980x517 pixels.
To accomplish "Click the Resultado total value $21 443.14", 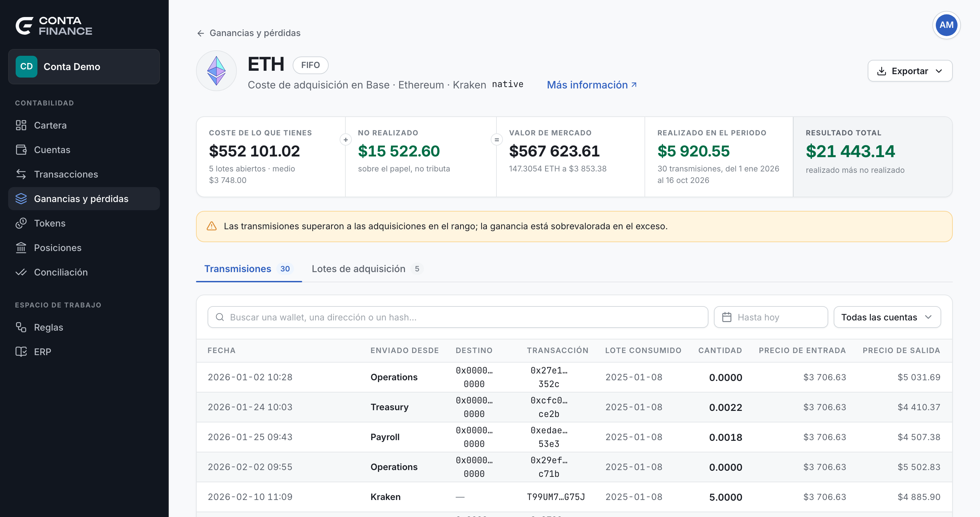I will [850, 151].
